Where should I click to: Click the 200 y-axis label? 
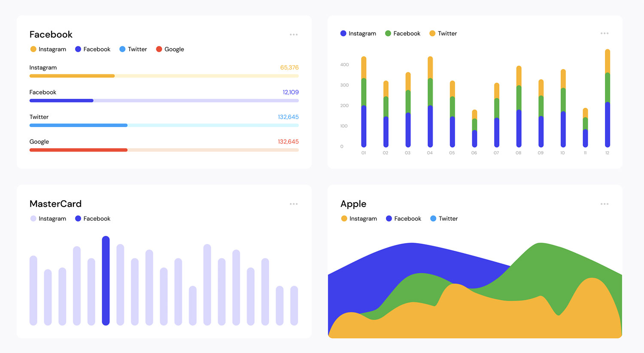pyautogui.click(x=344, y=106)
